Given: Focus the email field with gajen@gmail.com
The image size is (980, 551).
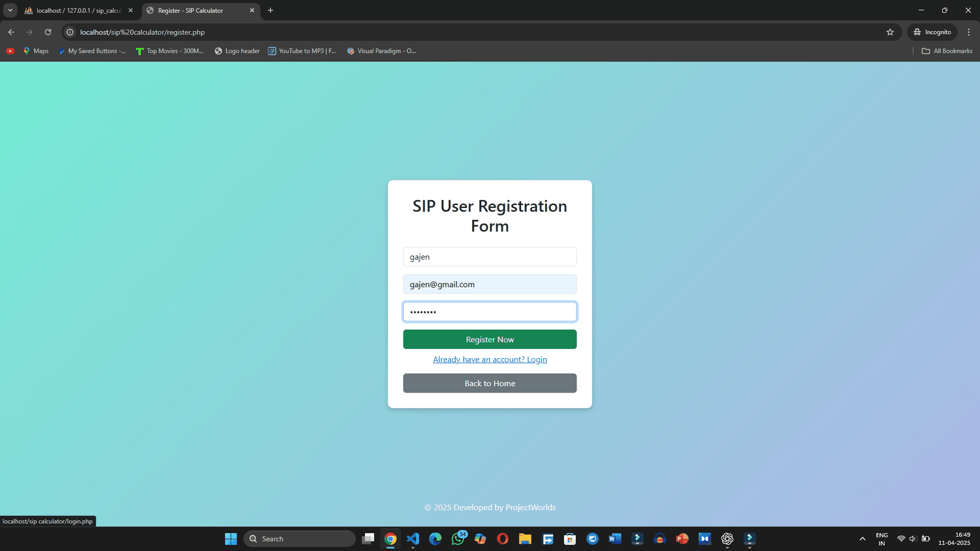Looking at the screenshot, I should tap(489, 284).
